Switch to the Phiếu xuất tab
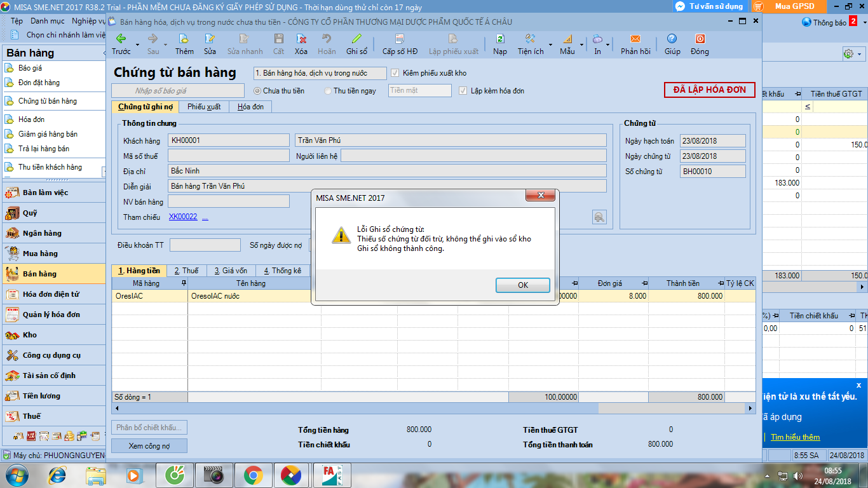Viewport: 868px width, 488px height. 204,107
